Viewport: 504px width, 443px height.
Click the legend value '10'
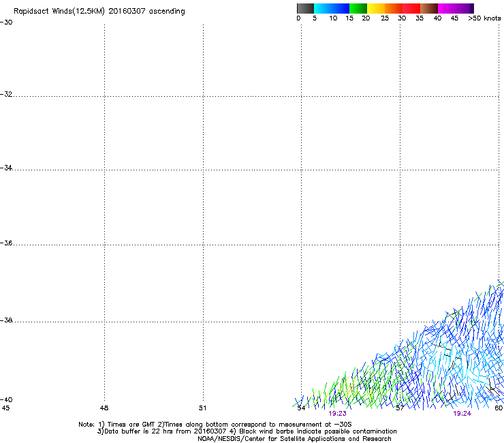(333, 18)
